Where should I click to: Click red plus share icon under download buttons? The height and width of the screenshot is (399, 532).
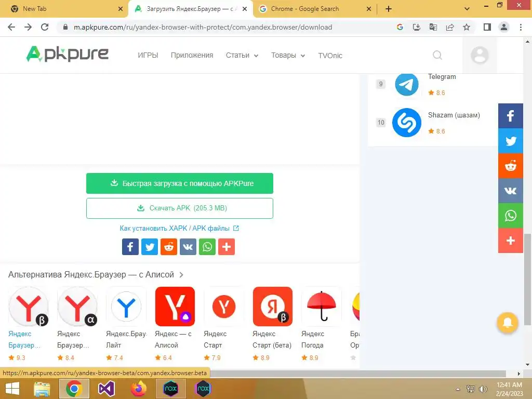[227, 247]
